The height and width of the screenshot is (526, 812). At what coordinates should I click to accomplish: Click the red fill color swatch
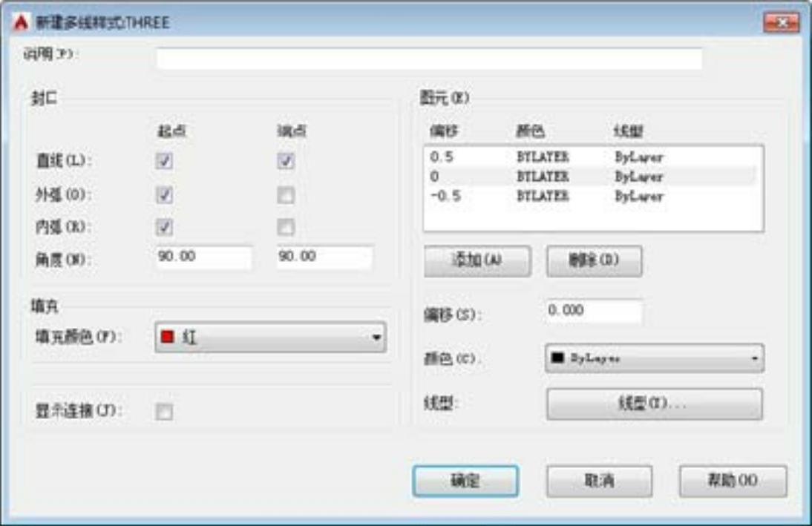[167, 337]
